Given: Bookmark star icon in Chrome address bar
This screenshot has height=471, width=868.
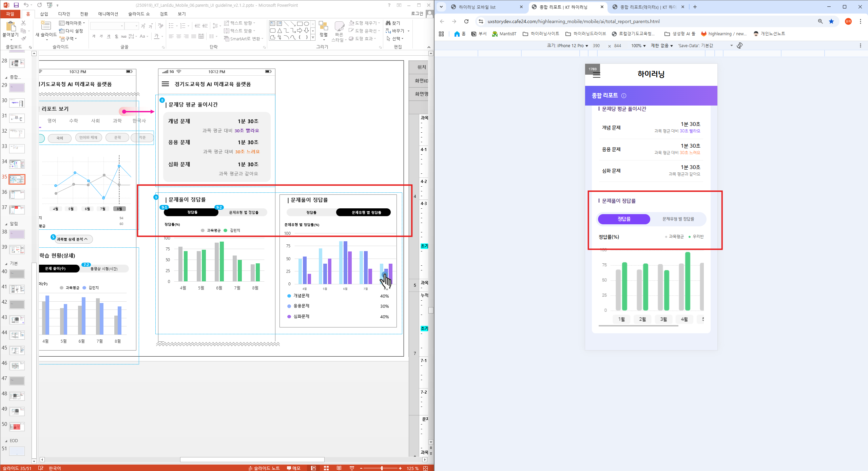Looking at the screenshot, I should pos(831,21).
